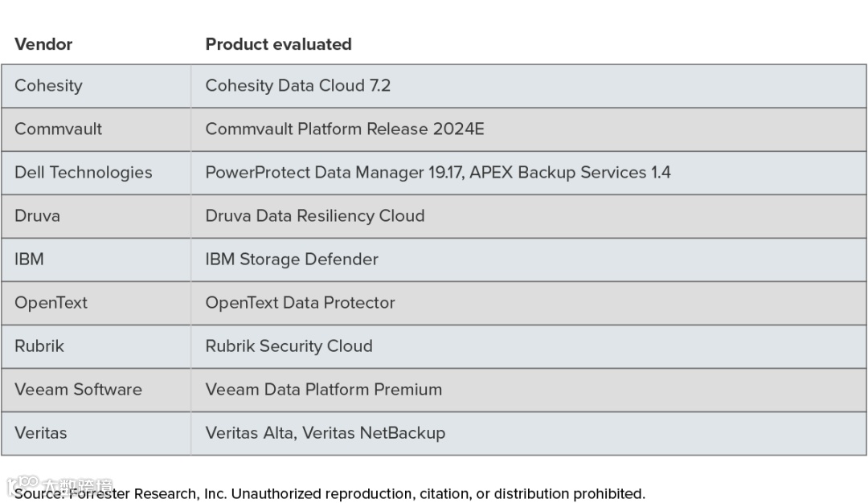Click the Rubrik vendor cell
This screenshot has height=503, width=868.
[39, 346]
